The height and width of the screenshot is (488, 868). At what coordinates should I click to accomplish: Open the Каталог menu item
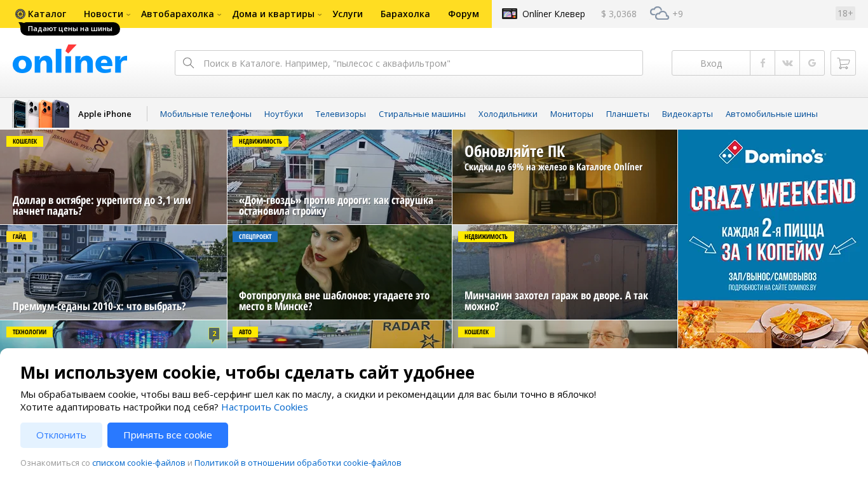[x=47, y=14]
